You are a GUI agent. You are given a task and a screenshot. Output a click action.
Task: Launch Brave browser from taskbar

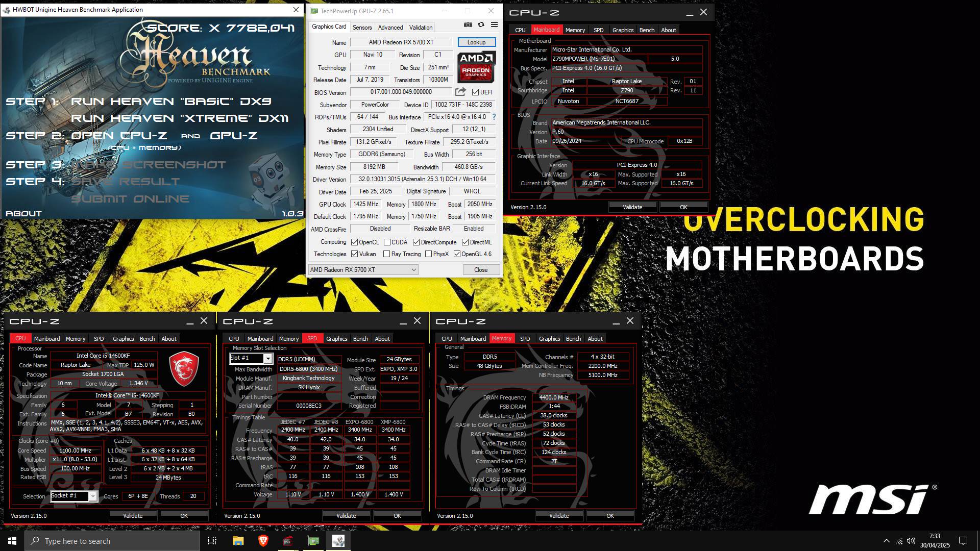pyautogui.click(x=263, y=541)
